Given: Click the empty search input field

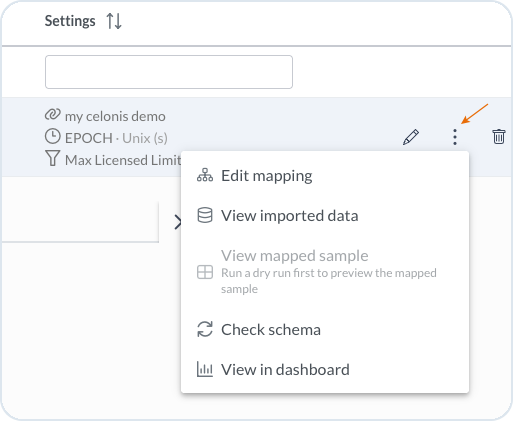Looking at the screenshot, I should tap(169, 72).
